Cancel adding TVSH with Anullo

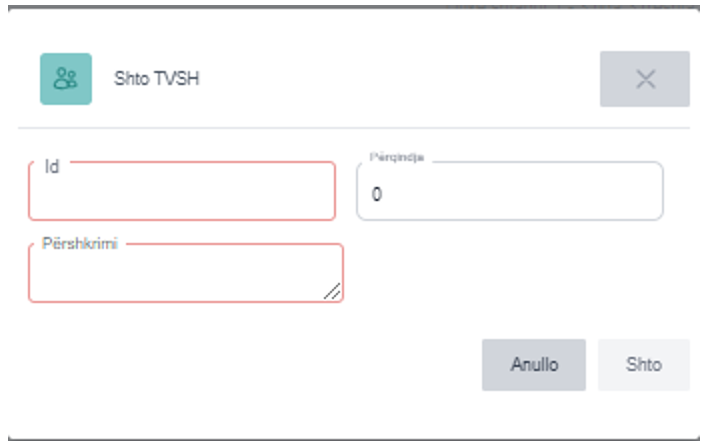(x=534, y=365)
